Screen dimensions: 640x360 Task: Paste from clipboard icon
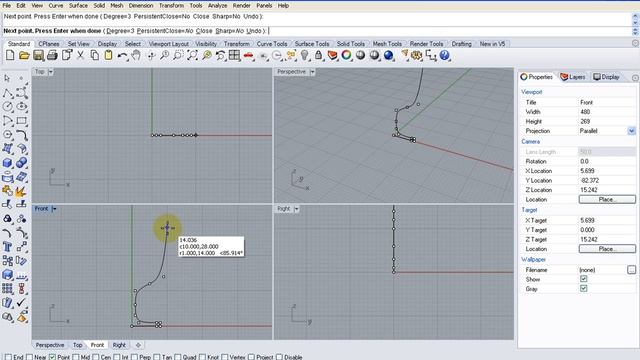click(x=108, y=55)
